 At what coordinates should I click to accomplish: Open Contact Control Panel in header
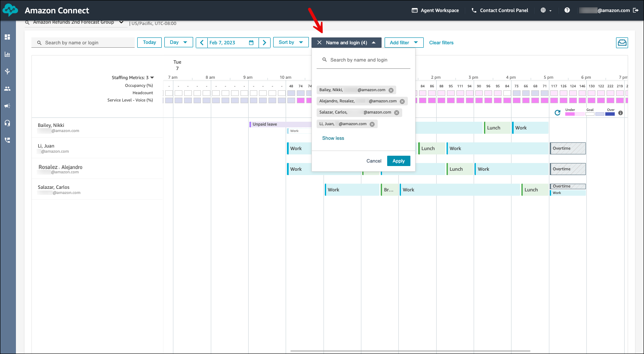pyautogui.click(x=500, y=10)
